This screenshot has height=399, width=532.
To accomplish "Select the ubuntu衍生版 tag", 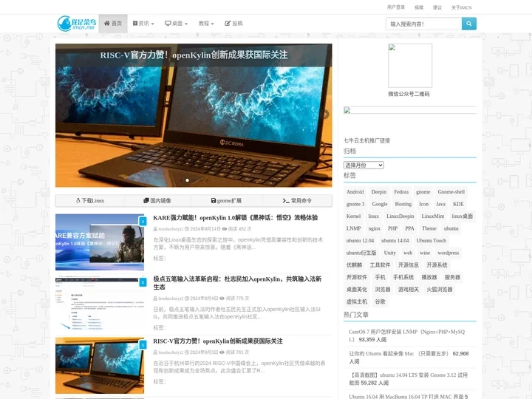I will tap(361, 253).
